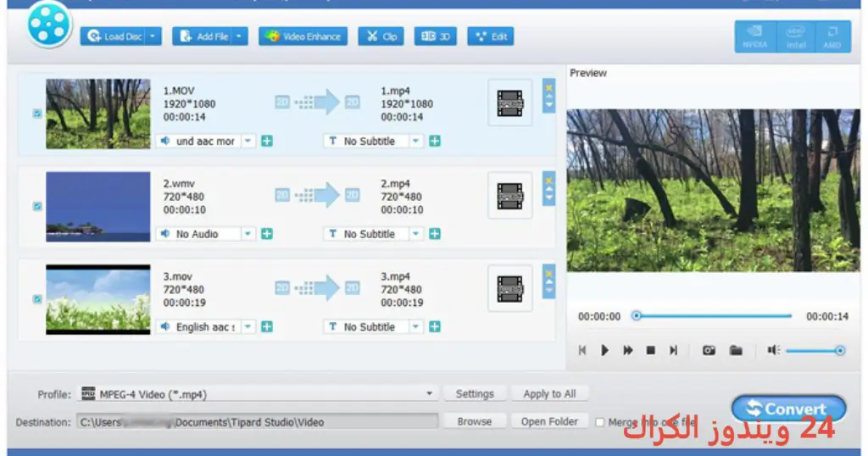Remove 1.MOV with the X icon
The width and height of the screenshot is (868, 456).
click(548, 87)
